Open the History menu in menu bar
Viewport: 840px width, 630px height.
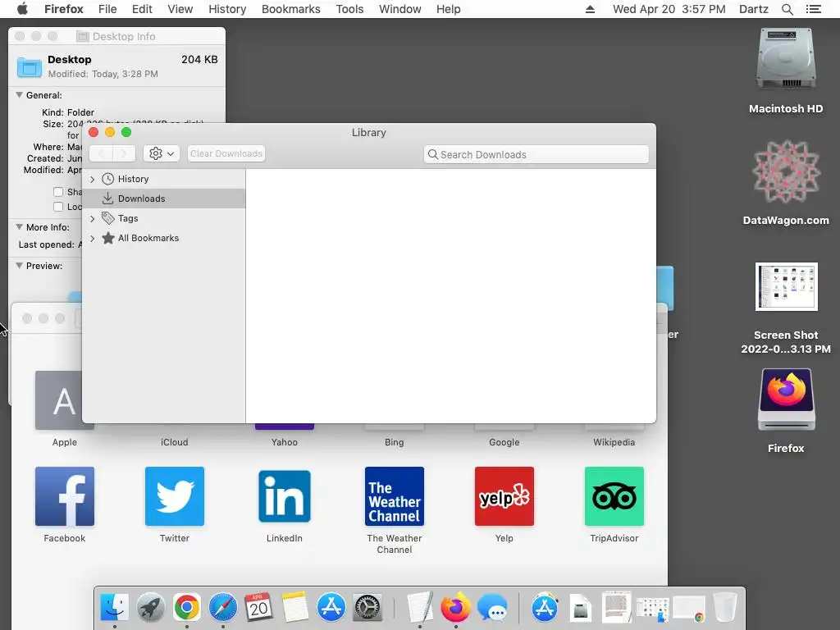[x=227, y=9]
